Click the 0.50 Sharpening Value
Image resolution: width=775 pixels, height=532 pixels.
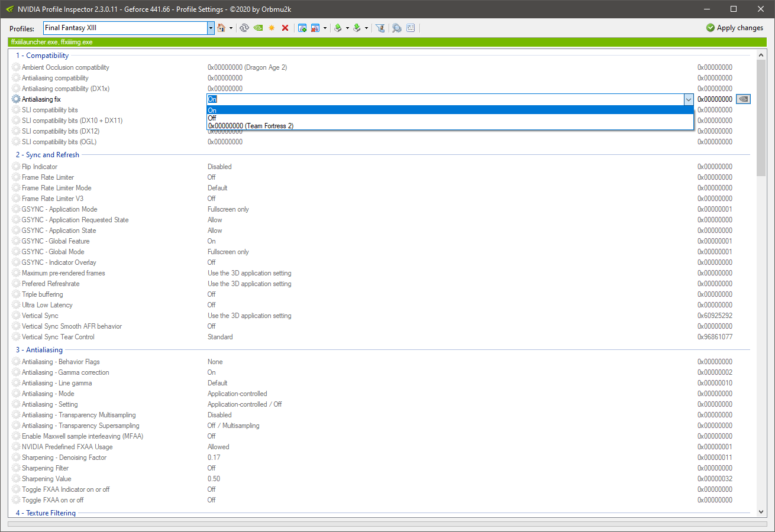click(214, 479)
